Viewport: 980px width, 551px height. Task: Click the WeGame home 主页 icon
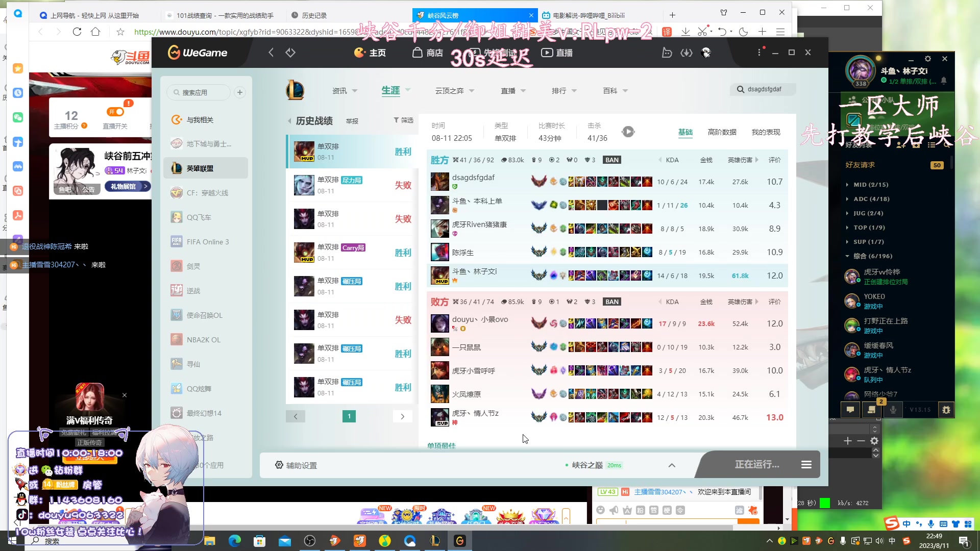click(x=360, y=53)
